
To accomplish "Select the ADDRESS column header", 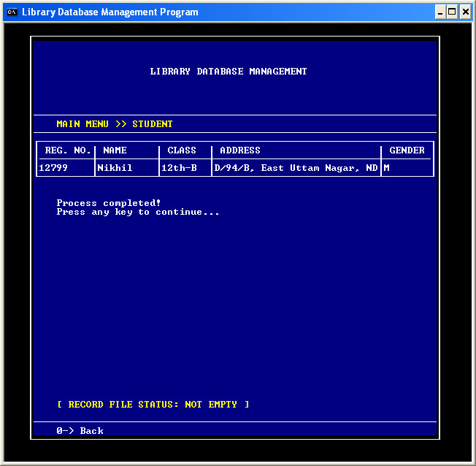I will click(240, 150).
